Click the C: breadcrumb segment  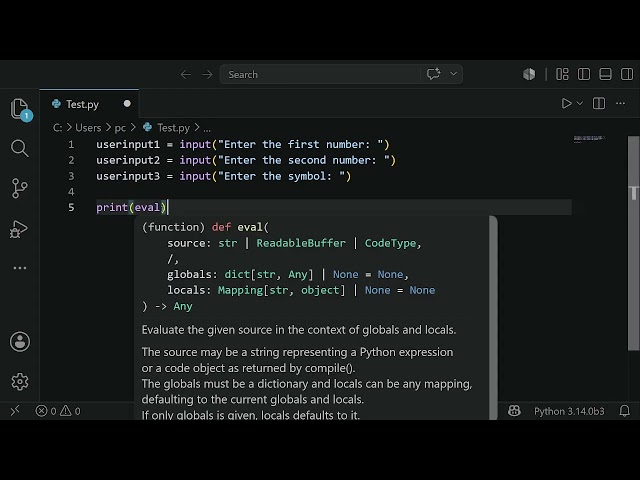58,128
